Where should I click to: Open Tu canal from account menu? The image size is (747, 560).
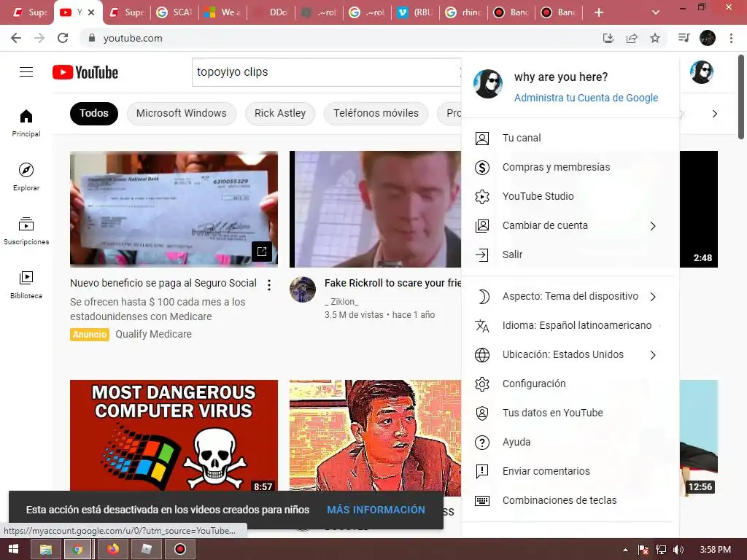(570, 138)
